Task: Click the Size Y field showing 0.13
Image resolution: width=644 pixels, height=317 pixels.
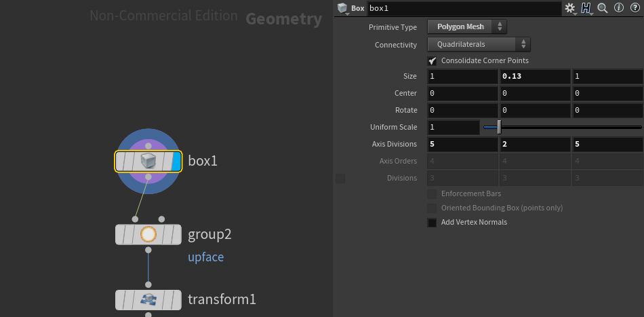Action: [x=534, y=76]
